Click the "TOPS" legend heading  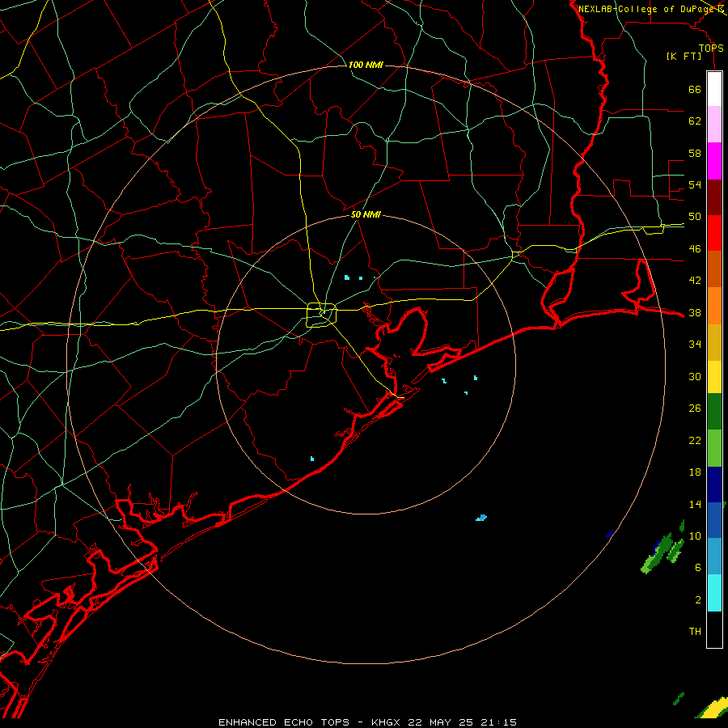[711, 49]
